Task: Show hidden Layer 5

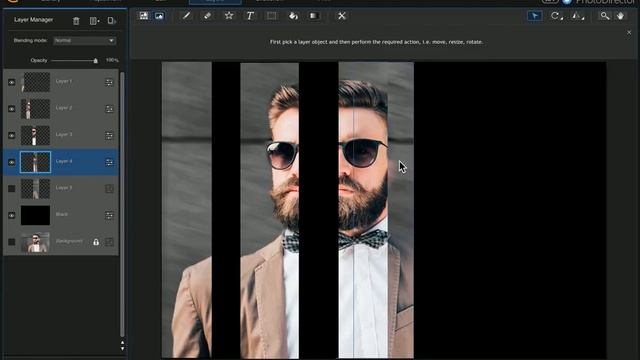Action: click(x=11, y=189)
